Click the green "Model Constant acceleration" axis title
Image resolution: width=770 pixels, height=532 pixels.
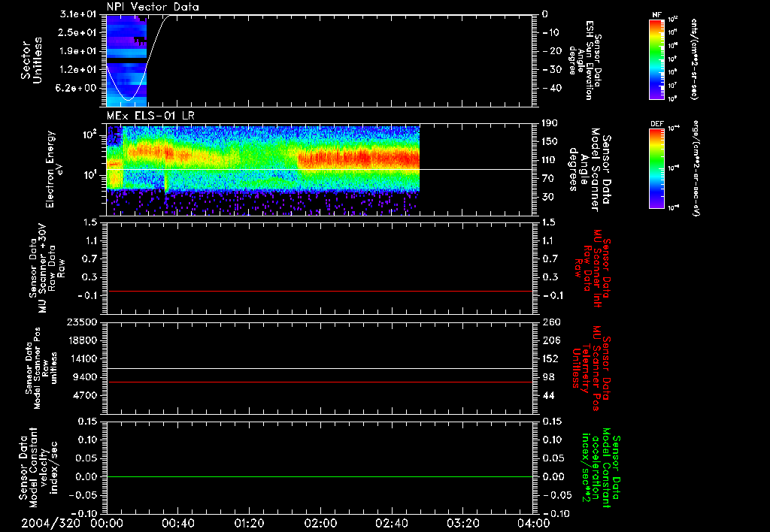point(600,469)
